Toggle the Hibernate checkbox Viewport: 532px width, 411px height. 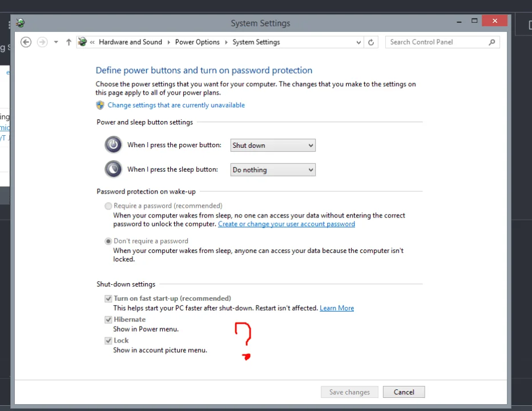108,320
